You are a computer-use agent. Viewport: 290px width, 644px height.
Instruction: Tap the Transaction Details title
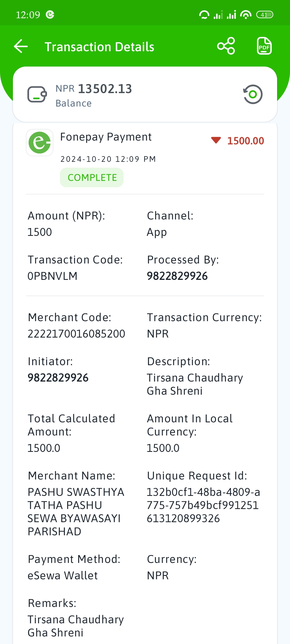coord(99,47)
